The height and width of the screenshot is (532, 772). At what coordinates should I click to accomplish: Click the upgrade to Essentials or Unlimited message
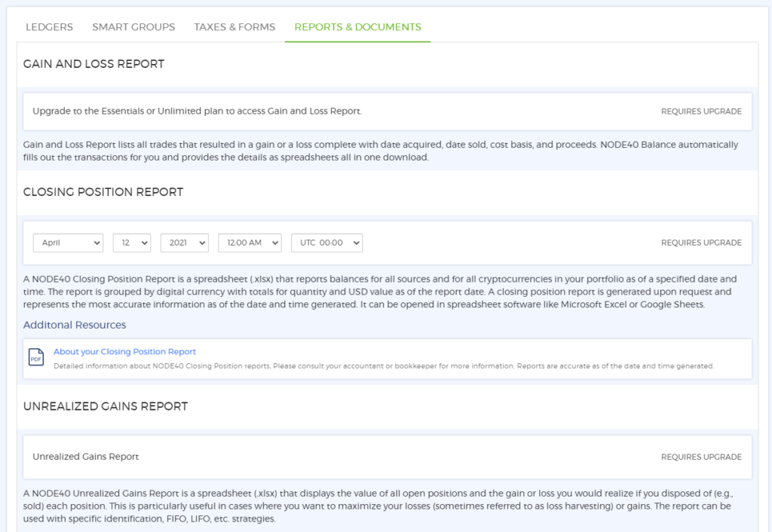197,112
